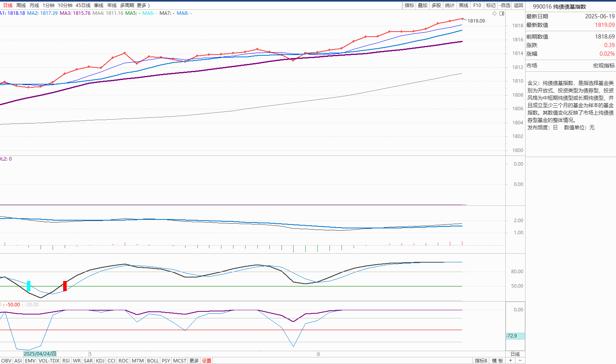The image size is (616, 364).
Task: Select the ROC indicator tab
Action: pos(124,361)
